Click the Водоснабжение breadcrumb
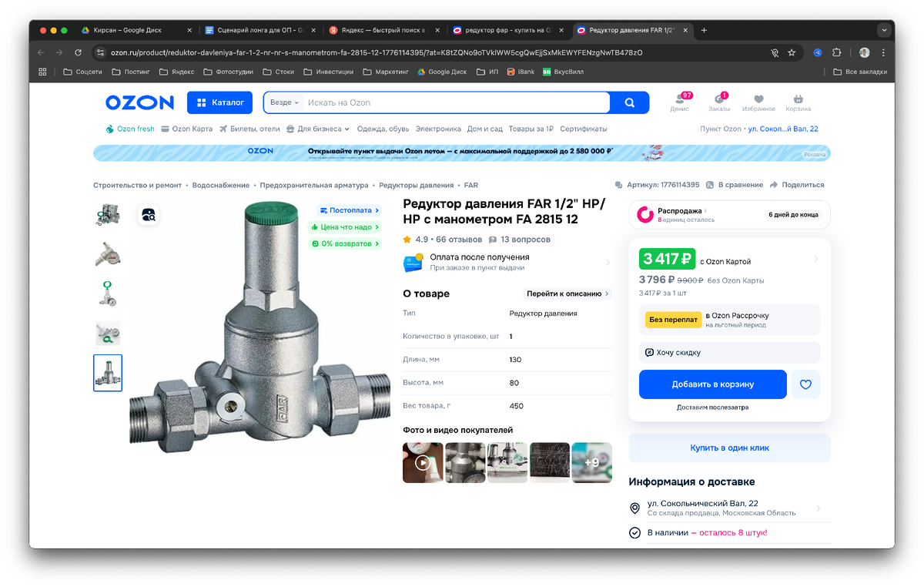 click(221, 185)
